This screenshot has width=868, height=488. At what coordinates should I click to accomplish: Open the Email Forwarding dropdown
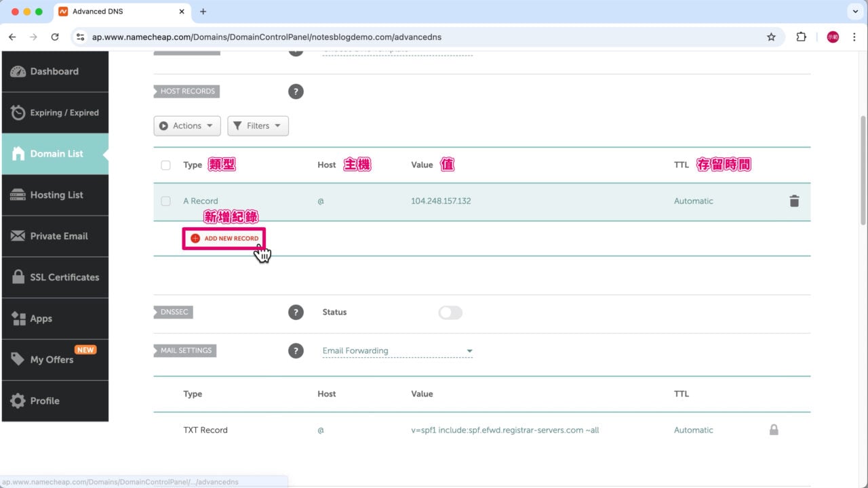(x=397, y=351)
